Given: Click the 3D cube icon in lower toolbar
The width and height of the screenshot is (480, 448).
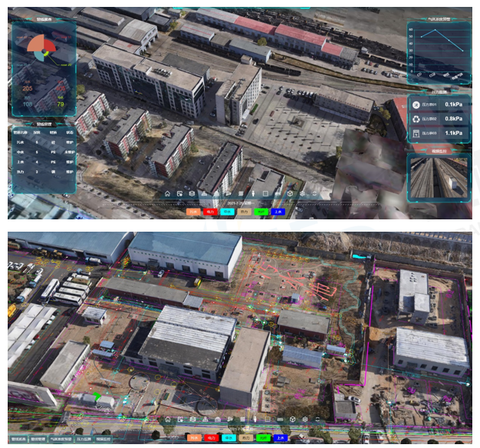Looking at the screenshot, I should [292, 420].
